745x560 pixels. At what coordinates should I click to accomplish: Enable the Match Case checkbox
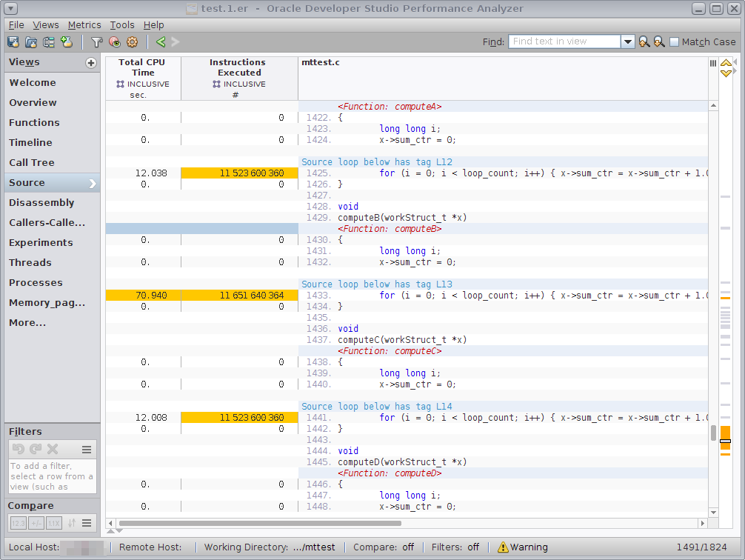coord(674,42)
